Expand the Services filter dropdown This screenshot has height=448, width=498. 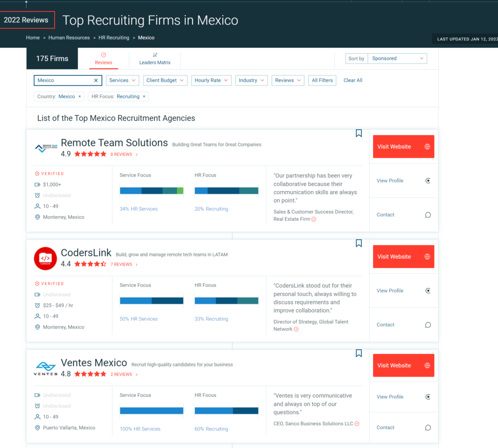122,80
